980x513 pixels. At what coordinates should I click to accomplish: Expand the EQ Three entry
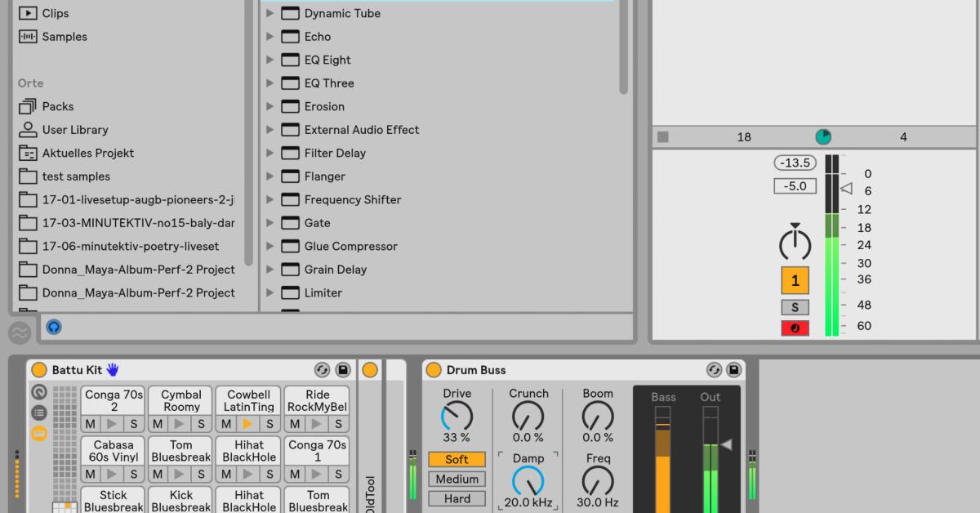270,83
